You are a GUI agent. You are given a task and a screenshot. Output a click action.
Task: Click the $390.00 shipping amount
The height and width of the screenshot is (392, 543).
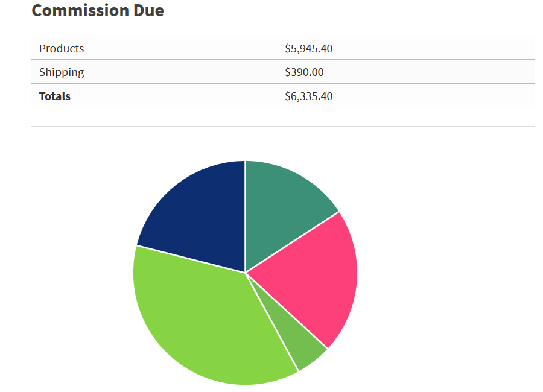click(304, 72)
